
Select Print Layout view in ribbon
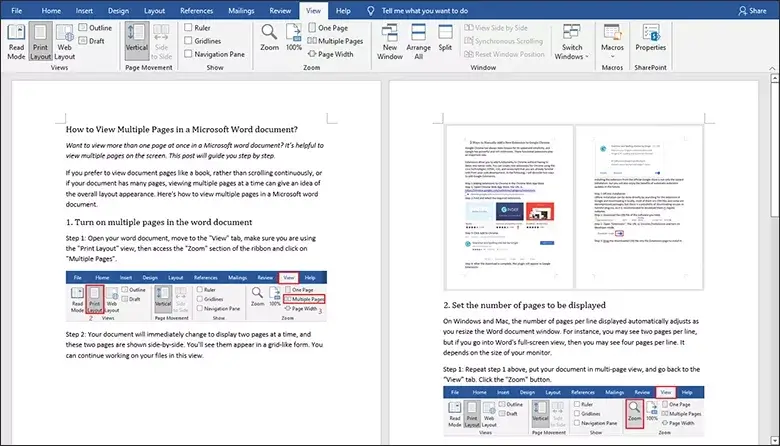(40, 42)
